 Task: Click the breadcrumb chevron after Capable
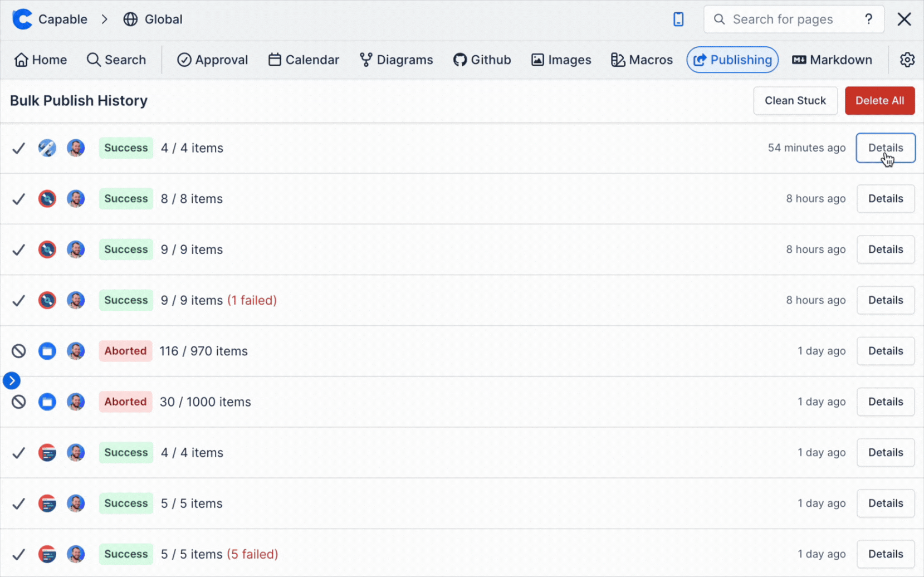(x=105, y=19)
